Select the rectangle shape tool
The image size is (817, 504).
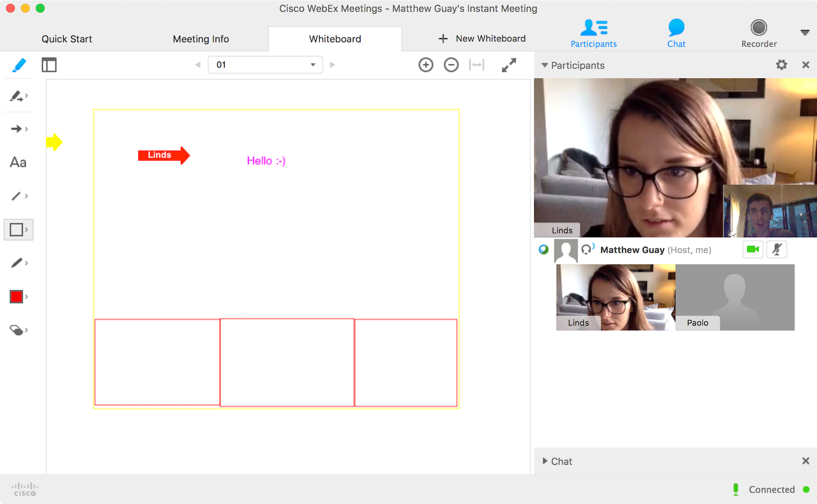point(18,230)
